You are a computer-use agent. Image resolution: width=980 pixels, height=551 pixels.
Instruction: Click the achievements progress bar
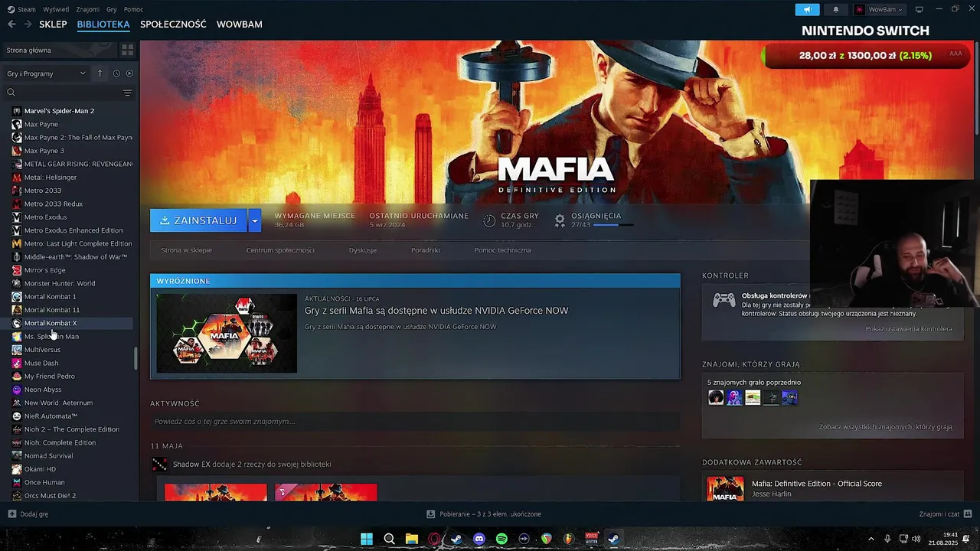click(x=613, y=225)
